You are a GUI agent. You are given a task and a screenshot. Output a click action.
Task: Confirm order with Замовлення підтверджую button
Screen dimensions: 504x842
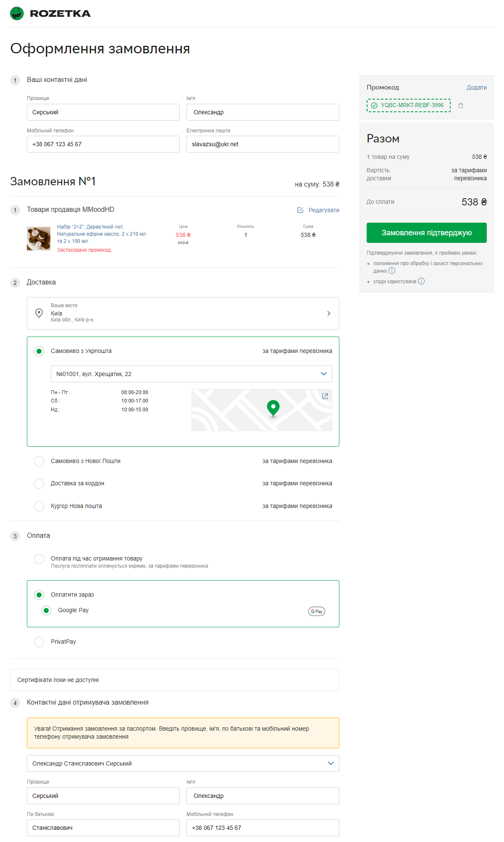pos(427,233)
